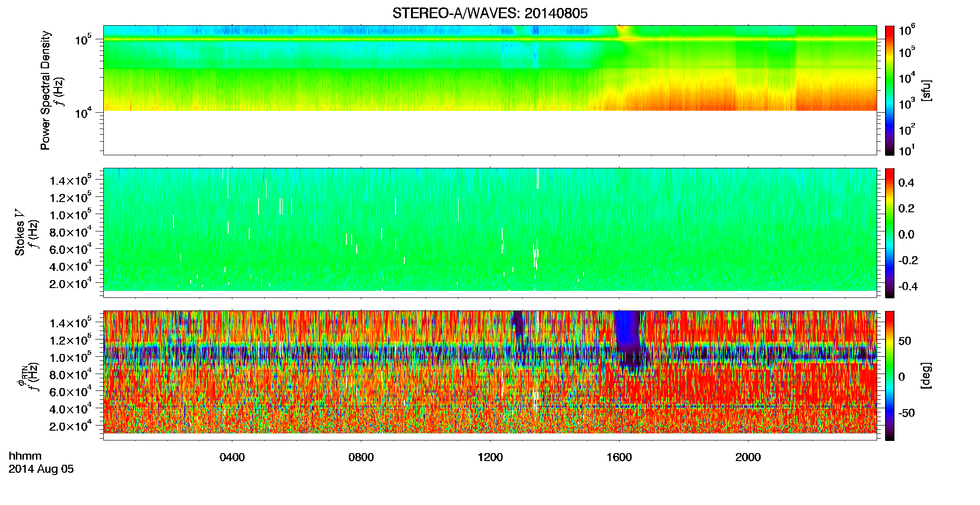The width and height of the screenshot is (980, 505).
Task: Select the 1200 time axis label
Action: click(x=490, y=457)
